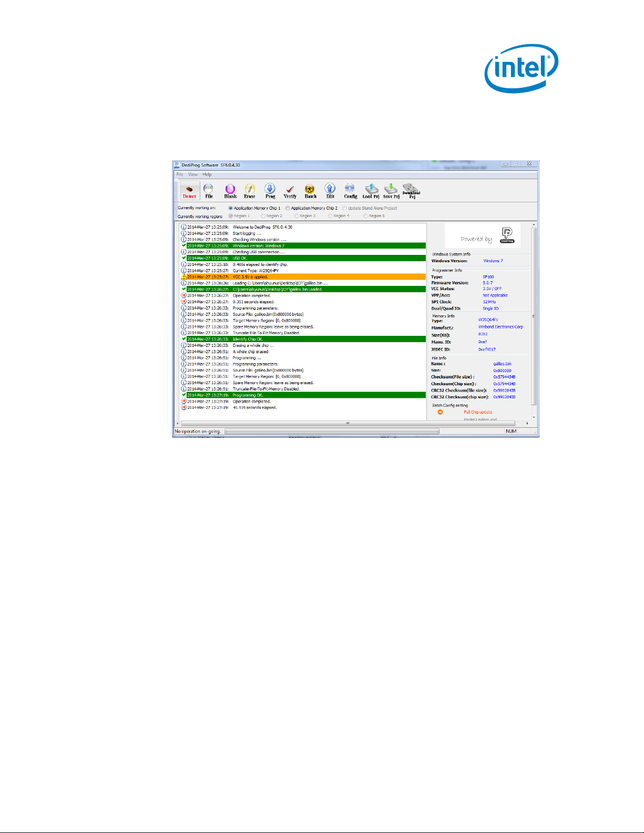Run the Batch toolbar icon
Image resolution: width=644 pixels, height=833 pixels.
pos(310,191)
